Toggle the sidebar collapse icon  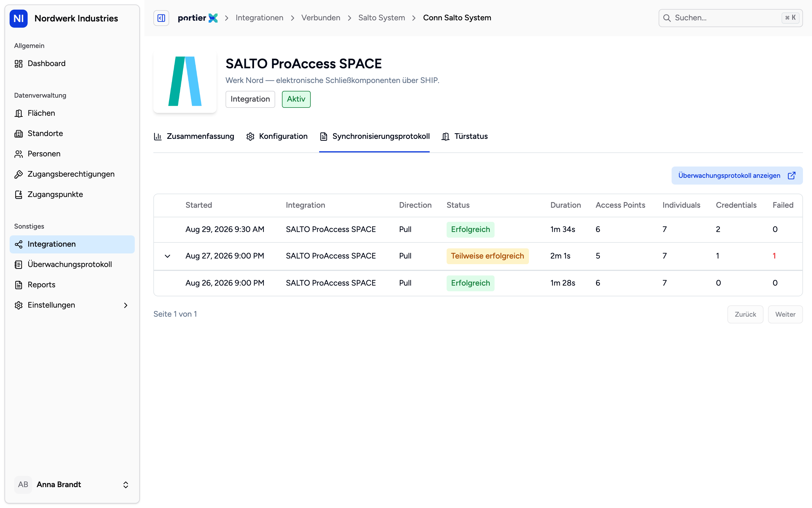click(161, 18)
